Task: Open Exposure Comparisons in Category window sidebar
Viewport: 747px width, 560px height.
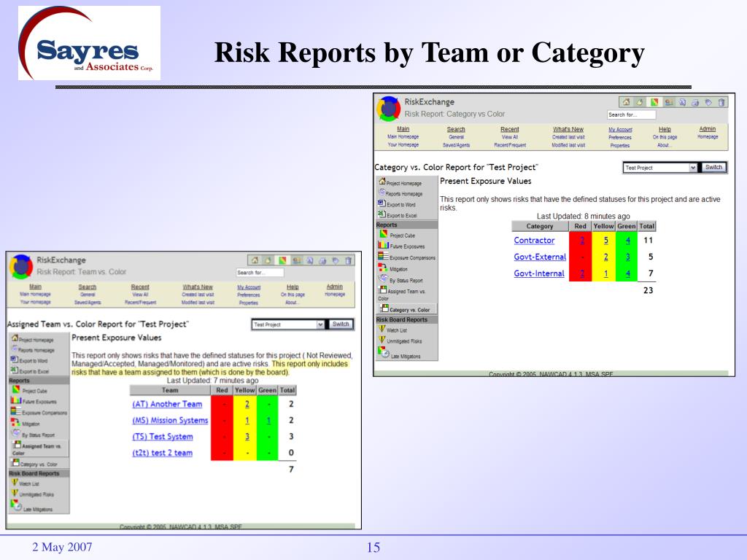Action: (x=407, y=257)
